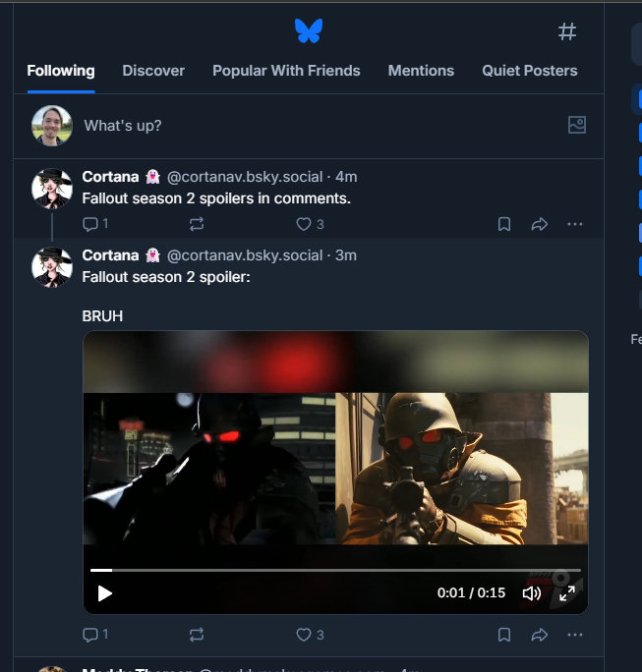Bookmark the first Cortana post

504,224
